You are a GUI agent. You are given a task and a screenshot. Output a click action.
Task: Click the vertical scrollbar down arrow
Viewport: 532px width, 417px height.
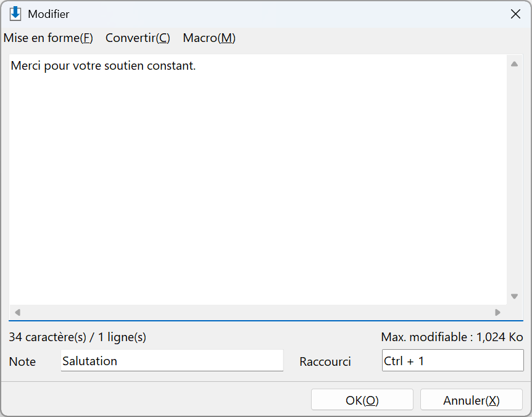(514, 296)
